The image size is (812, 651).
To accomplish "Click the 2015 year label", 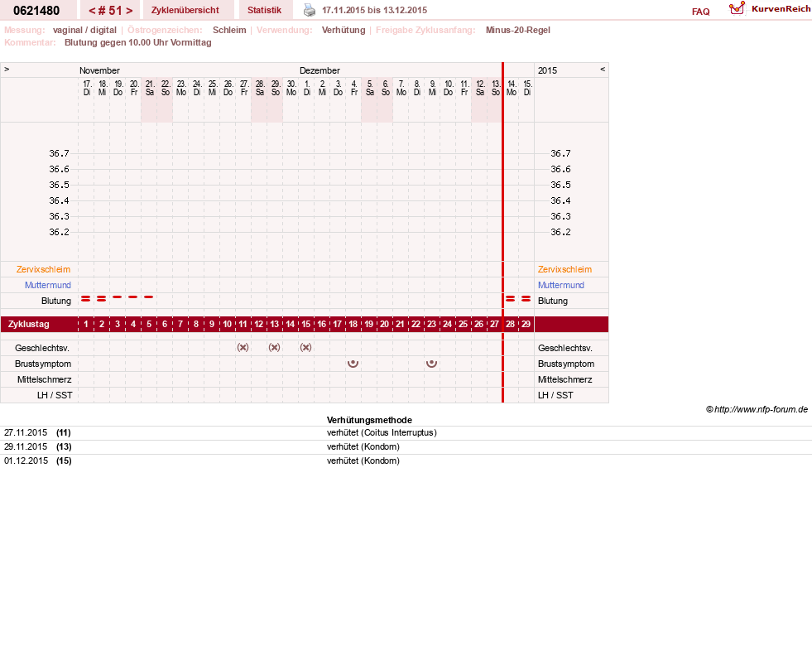I will point(547,70).
